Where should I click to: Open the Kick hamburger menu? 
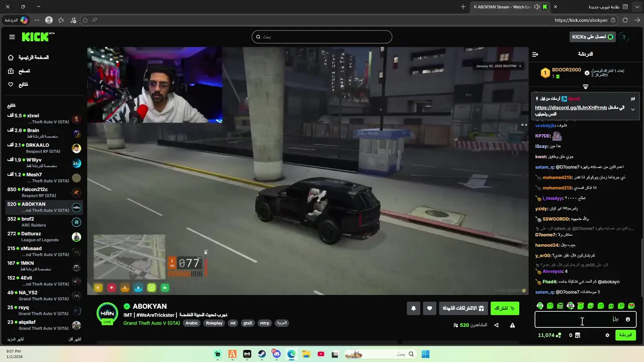click(x=12, y=37)
